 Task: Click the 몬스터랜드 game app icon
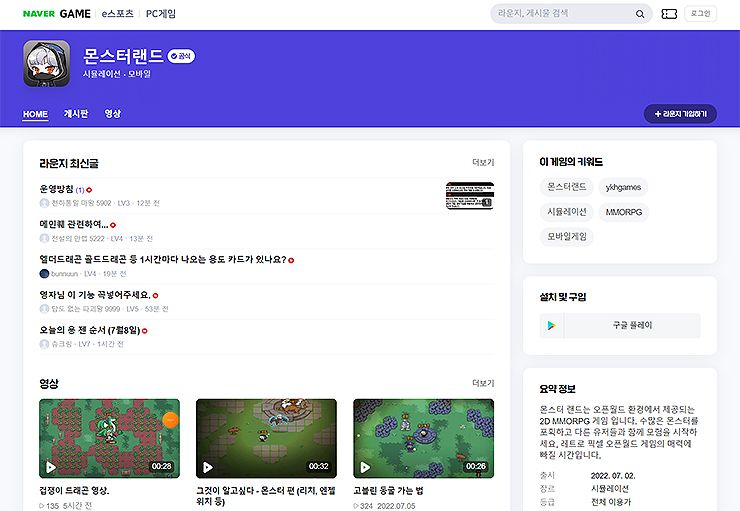click(47, 63)
